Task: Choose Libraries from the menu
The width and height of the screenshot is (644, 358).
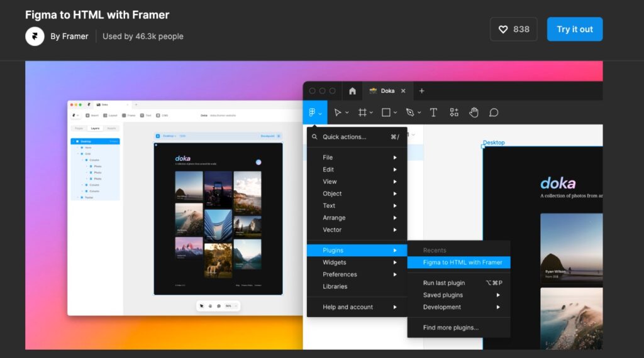Action: click(x=357, y=286)
